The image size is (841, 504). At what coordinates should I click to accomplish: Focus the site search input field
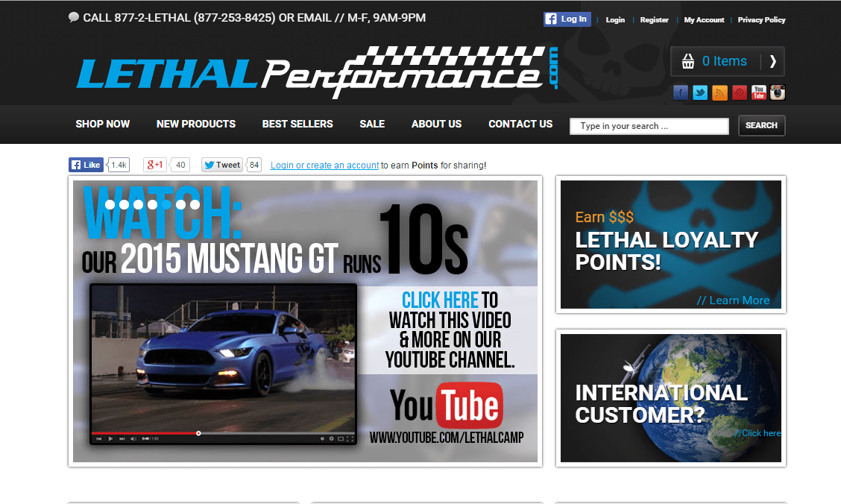coord(649,126)
